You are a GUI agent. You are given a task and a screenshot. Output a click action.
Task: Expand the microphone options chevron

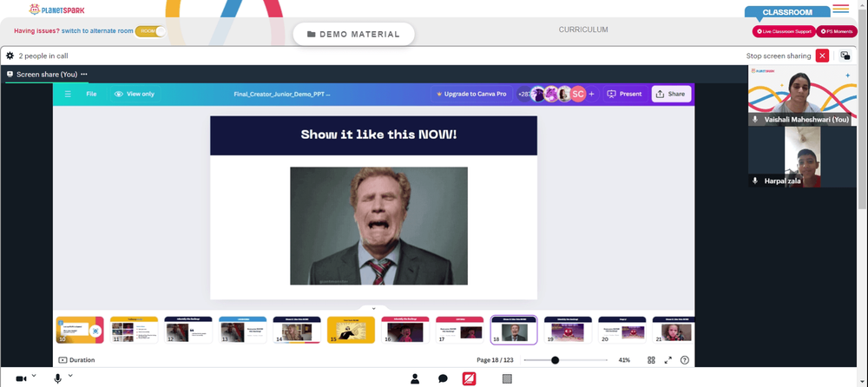(69, 376)
